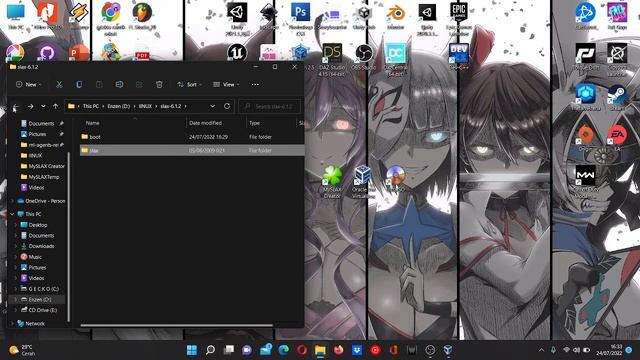Click the Search slax-6.1.2 input box
Image resolution: width=640 pixels, height=360 pixels.
[270, 106]
